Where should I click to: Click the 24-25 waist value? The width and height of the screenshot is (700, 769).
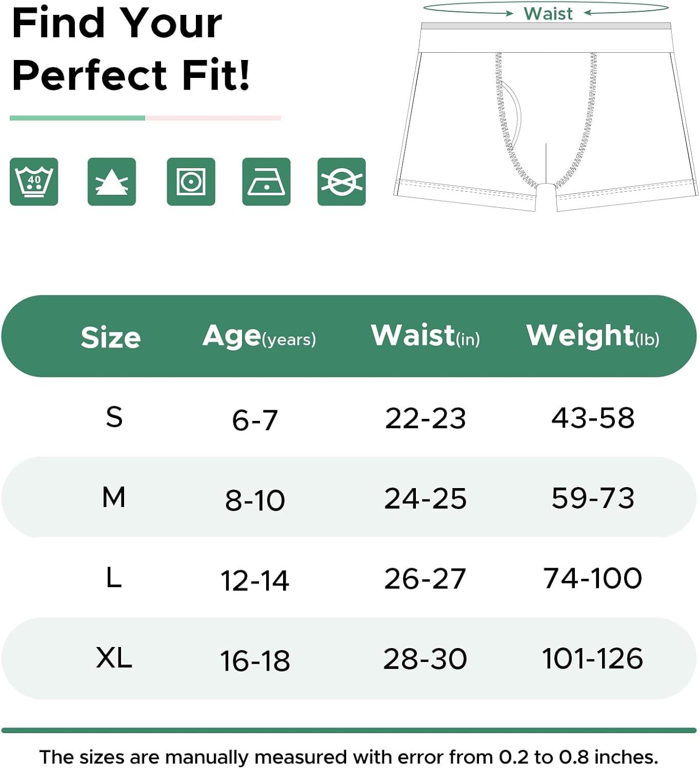(x=426, y=498)
